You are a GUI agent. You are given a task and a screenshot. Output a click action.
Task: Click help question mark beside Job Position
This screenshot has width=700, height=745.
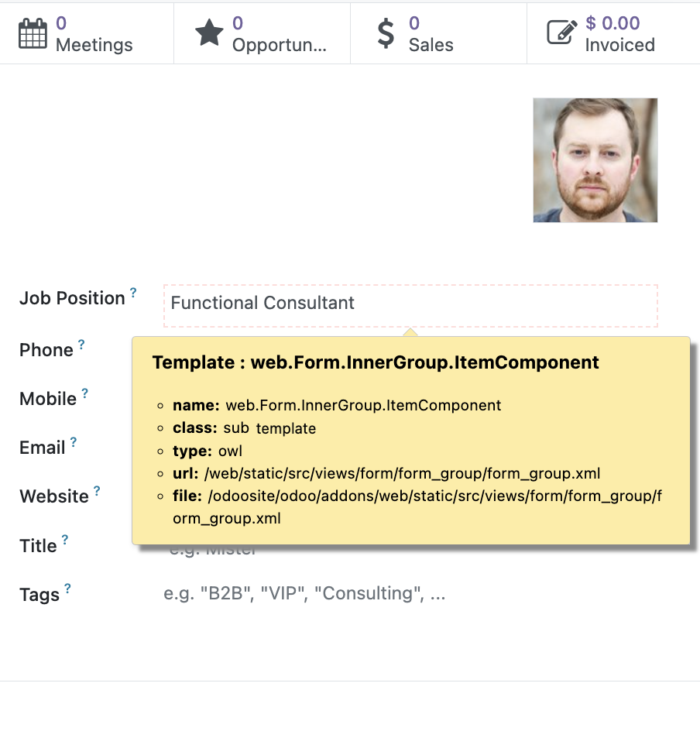pyautogui.click(x=133, y=294)
